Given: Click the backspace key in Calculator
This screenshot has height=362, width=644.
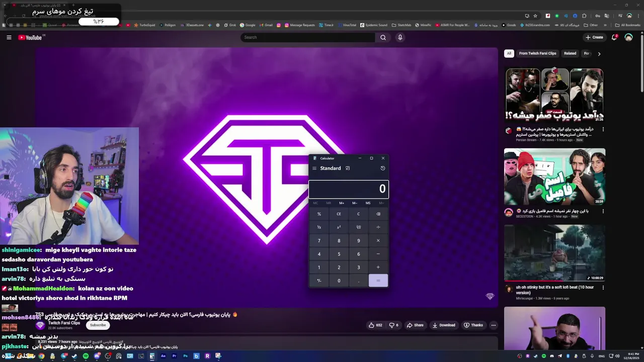Looking at the screenshot, I should [378, 214].
